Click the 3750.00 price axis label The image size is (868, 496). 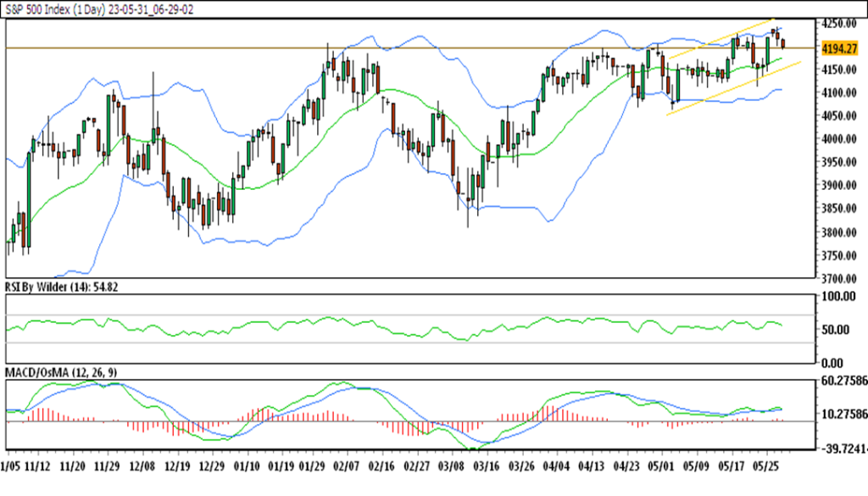click(x=839, y=256)
